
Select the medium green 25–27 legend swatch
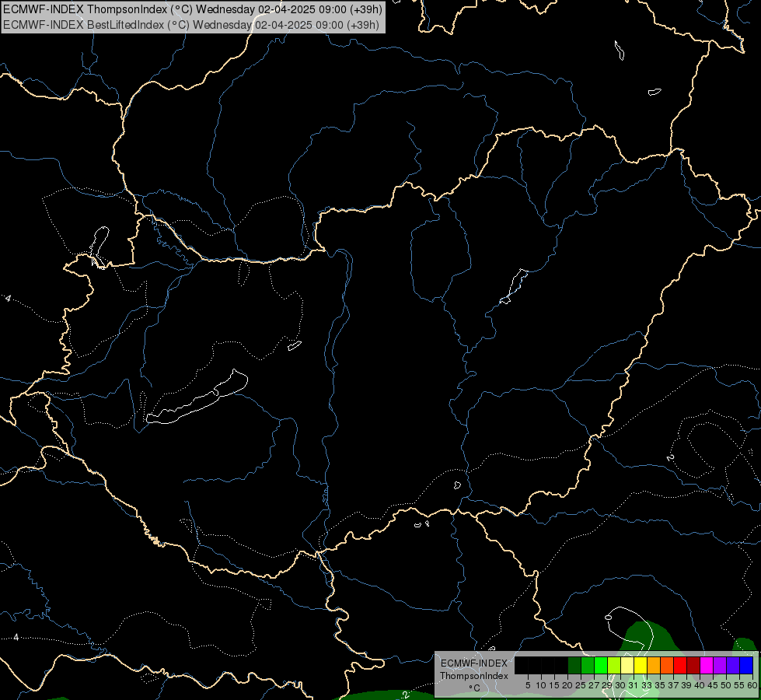tap(588, 665)
